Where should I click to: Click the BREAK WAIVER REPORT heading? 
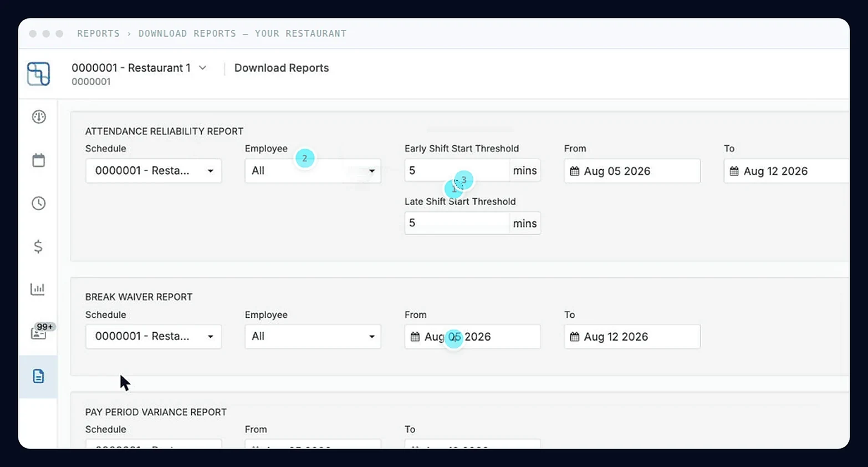[x=139, y=297]
